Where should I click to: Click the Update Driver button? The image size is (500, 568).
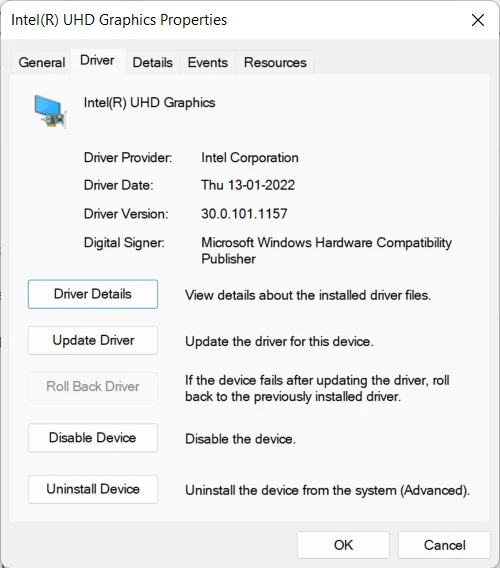93,341
